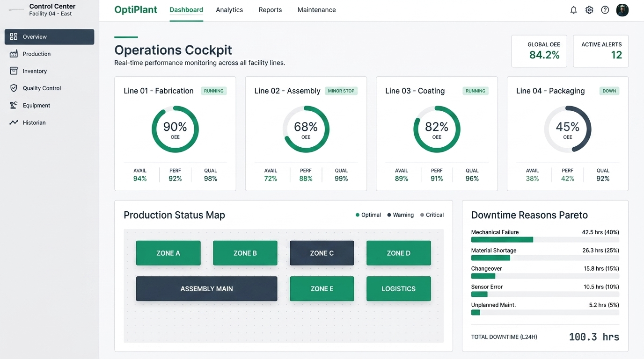This screenshot has height=359, width=644.
Task: Open Quality Control in the sidebar
Action: (50, 88)
